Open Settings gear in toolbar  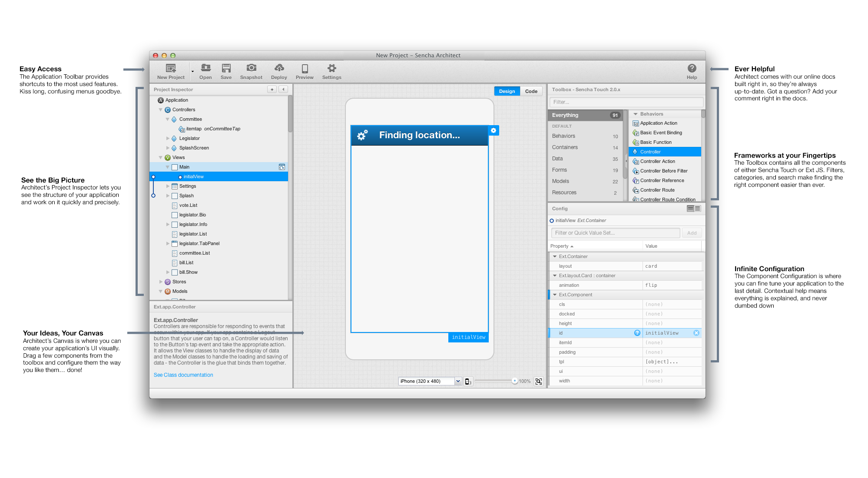[331, 68]
